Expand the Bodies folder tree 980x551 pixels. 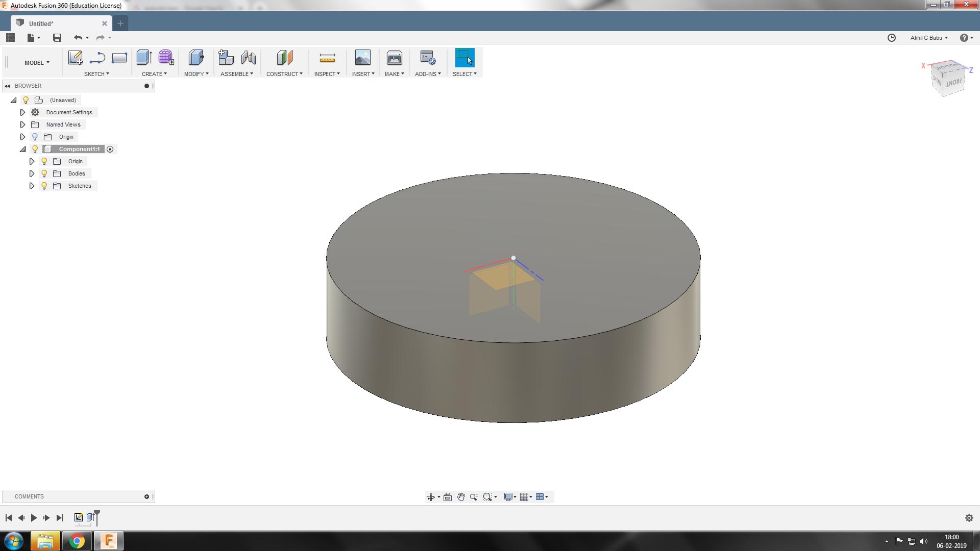(32, 173)
